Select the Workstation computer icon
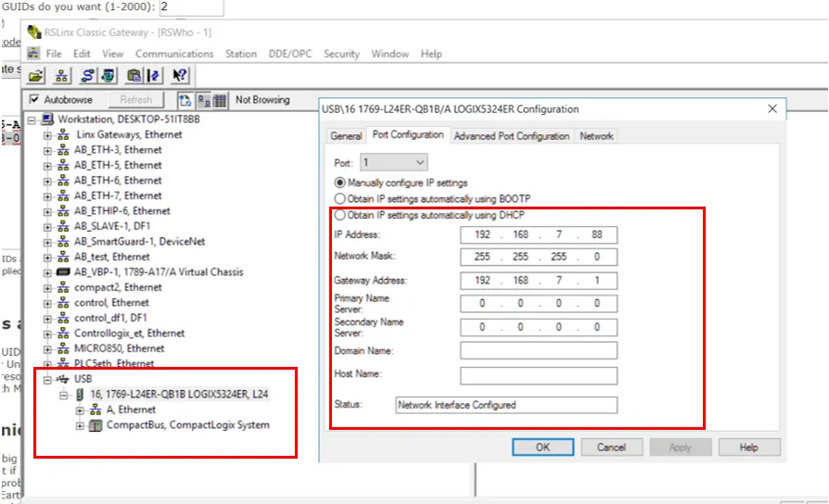829x504 pixels. coord(47,119)
